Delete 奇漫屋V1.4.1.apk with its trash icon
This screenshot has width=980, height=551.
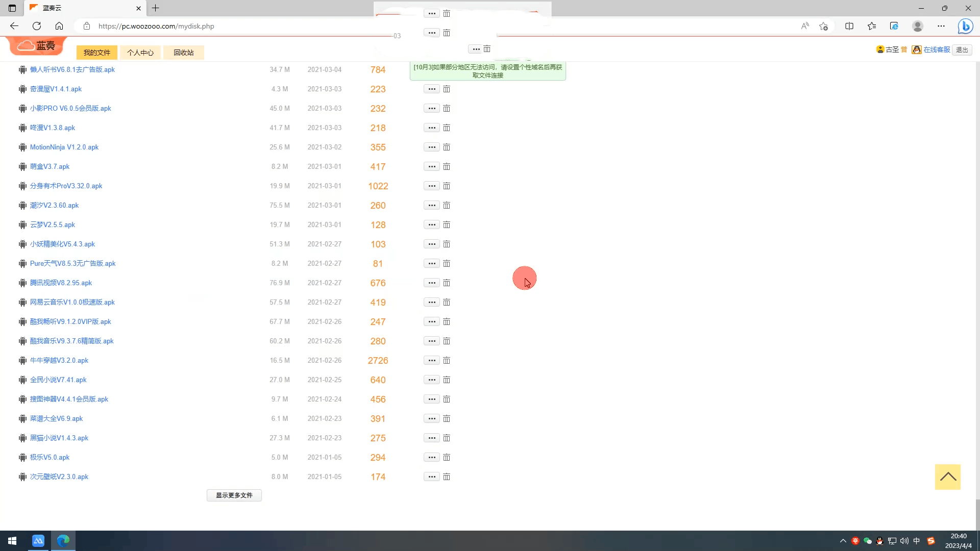click(x=447, y=89)
